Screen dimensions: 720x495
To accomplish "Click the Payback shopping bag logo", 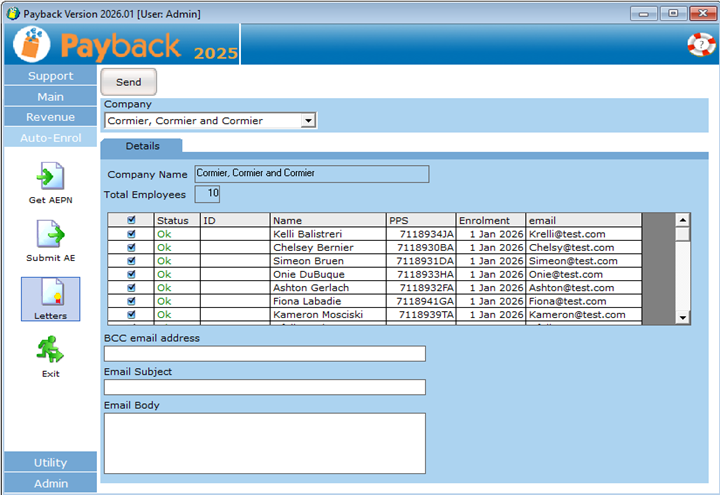I will [x=32, y=45].
